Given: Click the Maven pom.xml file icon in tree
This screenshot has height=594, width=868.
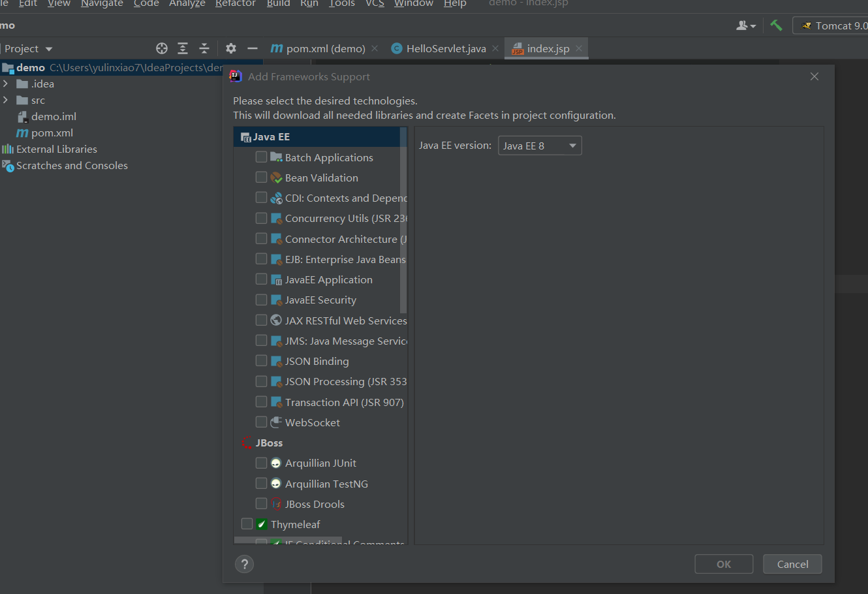Looking at the screenshot, I should coord(22,133).
